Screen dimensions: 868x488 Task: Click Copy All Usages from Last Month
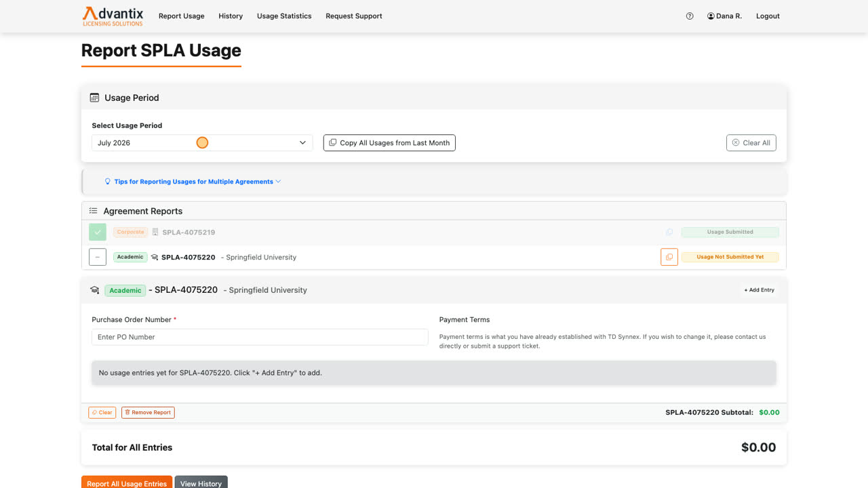[389, 143]
